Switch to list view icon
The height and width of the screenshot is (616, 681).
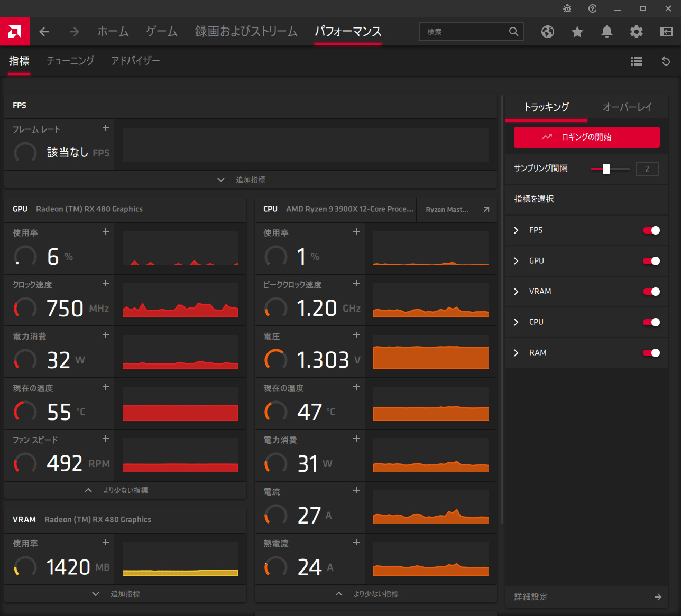click(x=637, y=61)
